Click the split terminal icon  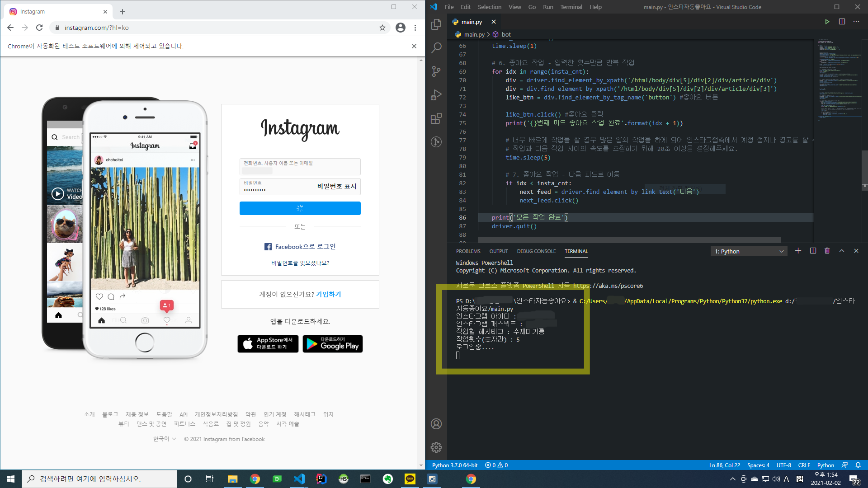coord(813,251)
